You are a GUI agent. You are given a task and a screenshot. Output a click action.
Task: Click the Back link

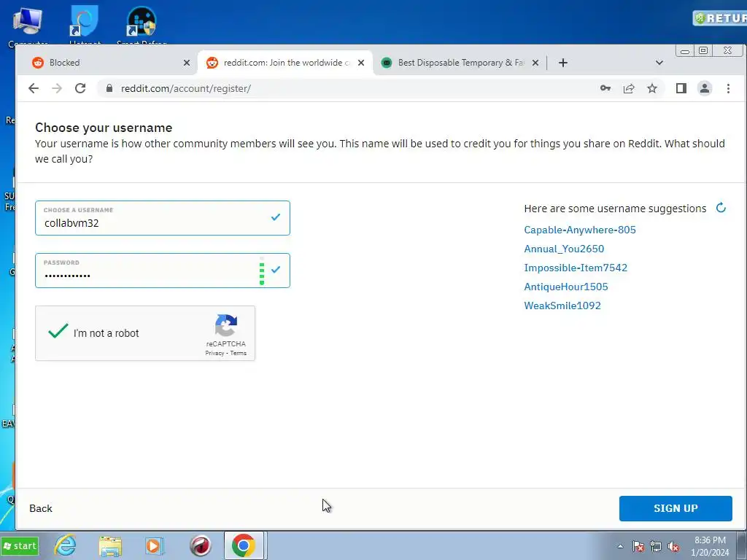(x=41, y=508)
